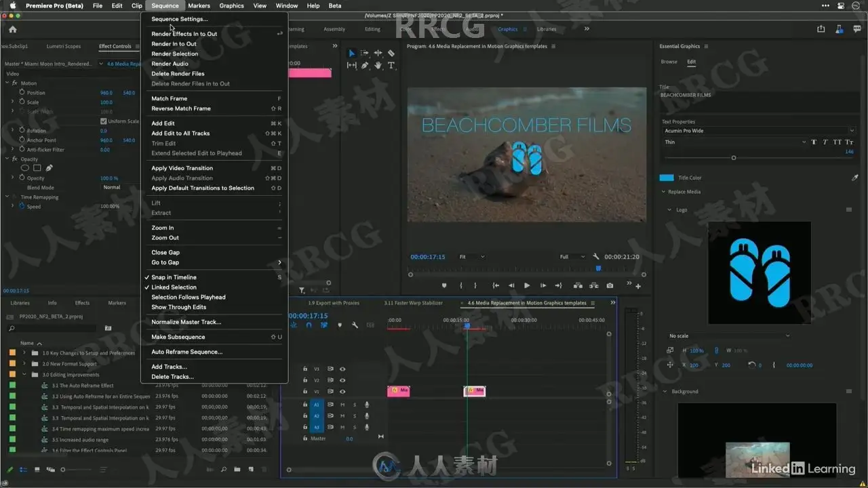Click the Home icon
The image size is (868, 488).
click(12, 29)
